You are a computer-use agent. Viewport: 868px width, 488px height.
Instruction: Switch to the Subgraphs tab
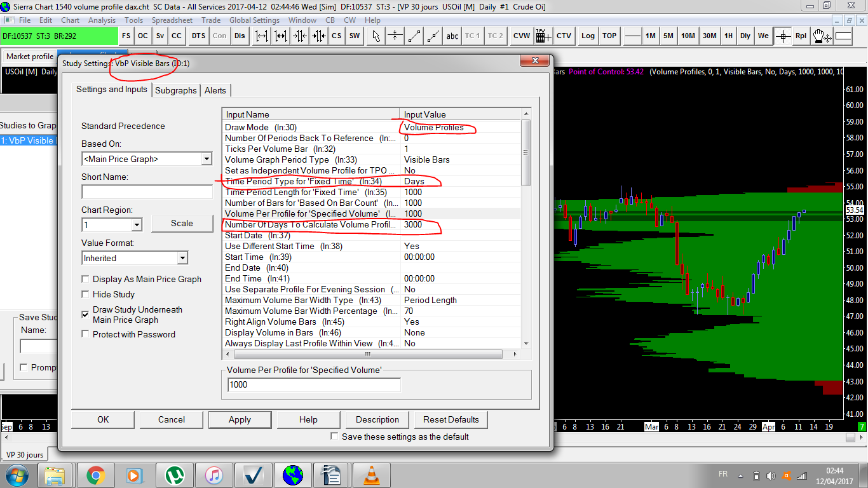coord(176,90)
